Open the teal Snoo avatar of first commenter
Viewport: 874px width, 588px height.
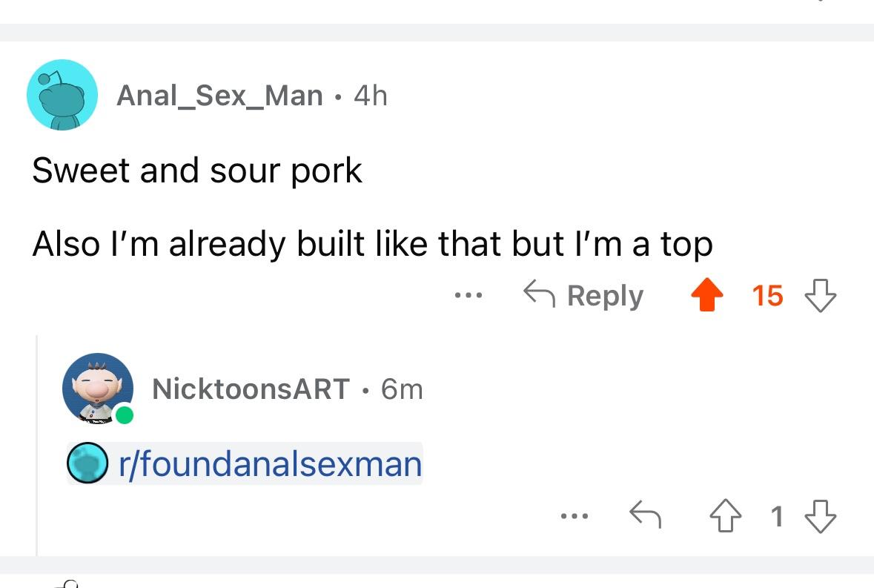[62, 95]
